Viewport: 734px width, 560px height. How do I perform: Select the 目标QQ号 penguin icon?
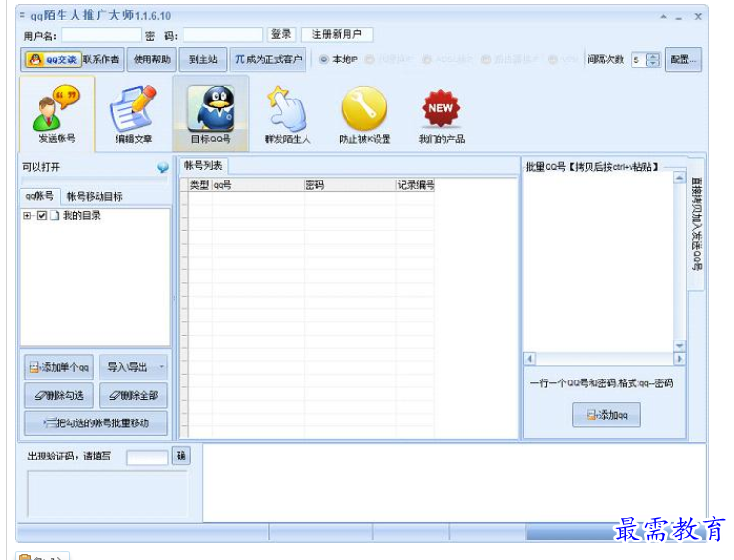211,114
